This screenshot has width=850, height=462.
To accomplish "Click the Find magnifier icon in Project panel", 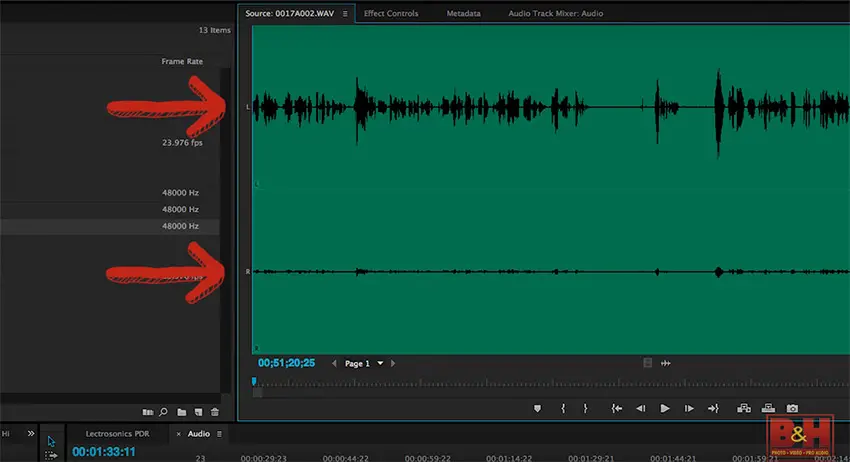I will click(163, 412).
